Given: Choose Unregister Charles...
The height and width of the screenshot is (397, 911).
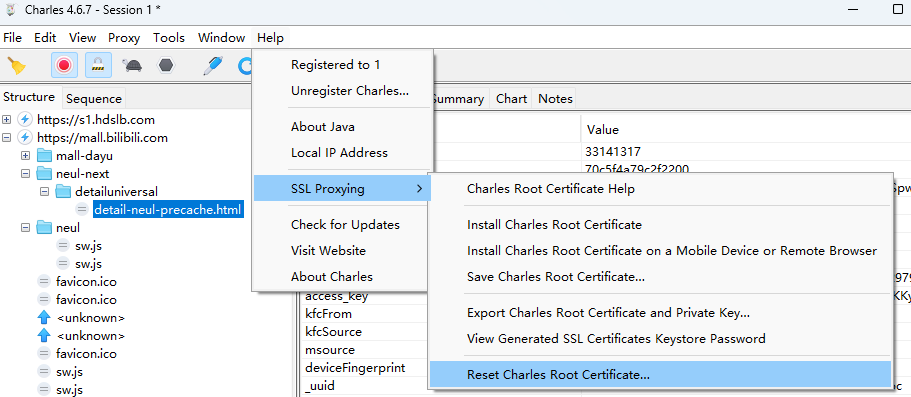Looking at the screenshot, I should (343, 91).
